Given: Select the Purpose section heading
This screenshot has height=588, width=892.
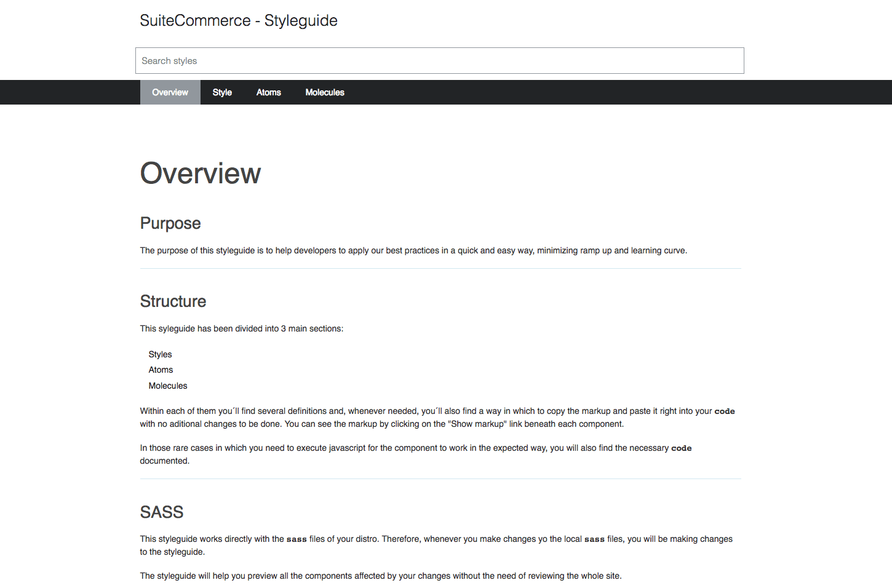Looking at the screenshot, I should point(170,223).
